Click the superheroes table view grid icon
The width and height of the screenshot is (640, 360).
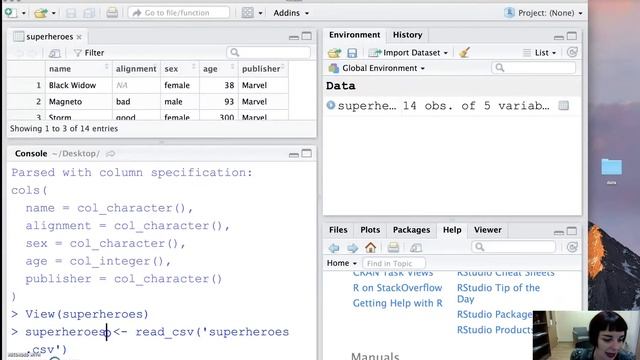[x=564, y=106]
